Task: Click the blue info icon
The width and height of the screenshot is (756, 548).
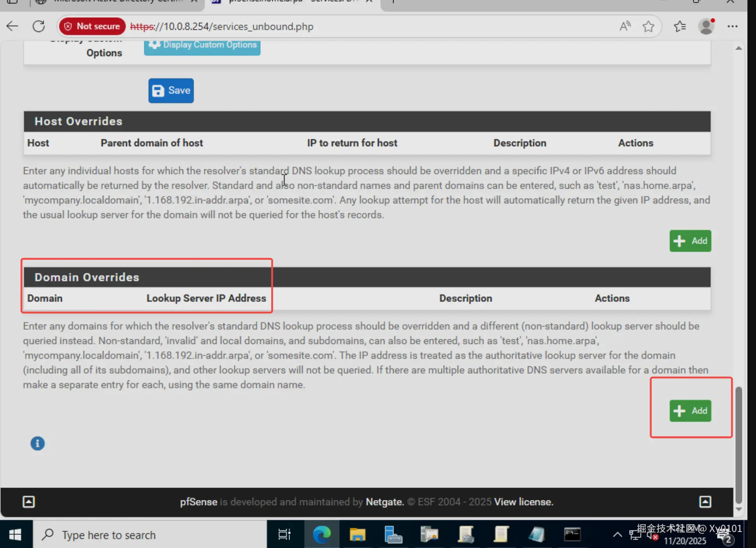Action: (x=37, y=443)
